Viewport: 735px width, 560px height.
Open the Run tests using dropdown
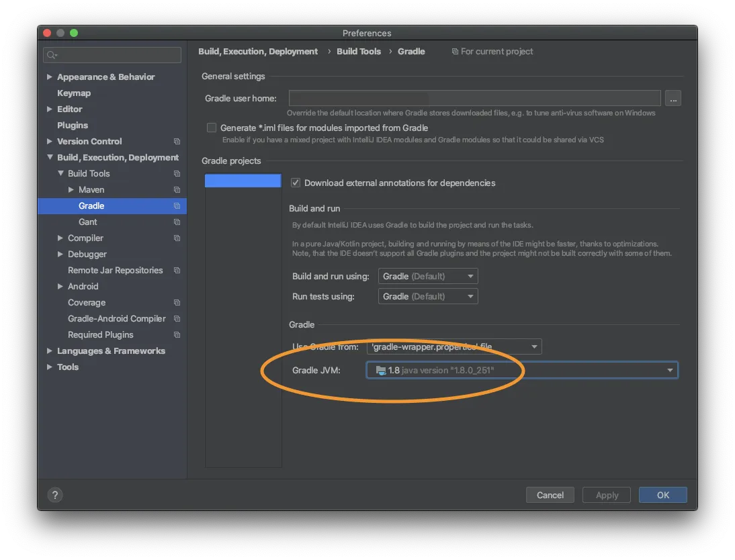coord(428,296)
